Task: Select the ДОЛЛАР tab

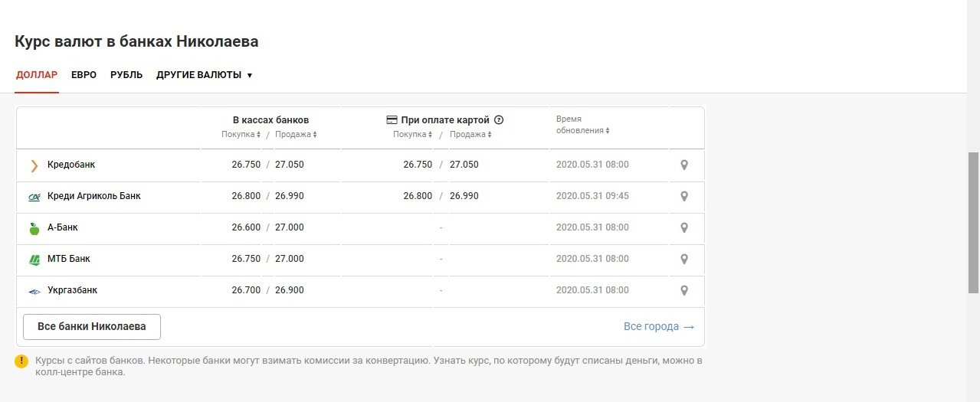Action: pos(37,75)
